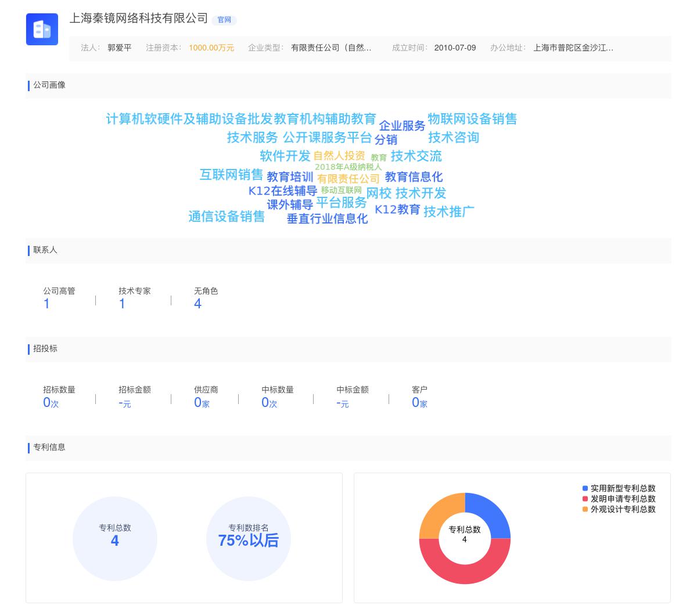697x616 pixels.
Task: Toggle 发明申请专利总数 legend item
Action: click(619, 499)
